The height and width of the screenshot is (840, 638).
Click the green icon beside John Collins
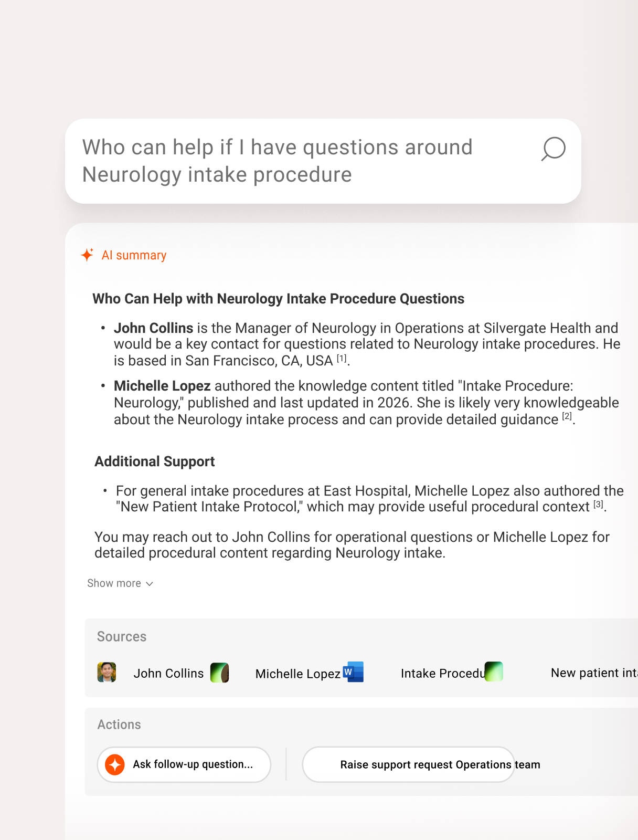(x=219, y=673)
